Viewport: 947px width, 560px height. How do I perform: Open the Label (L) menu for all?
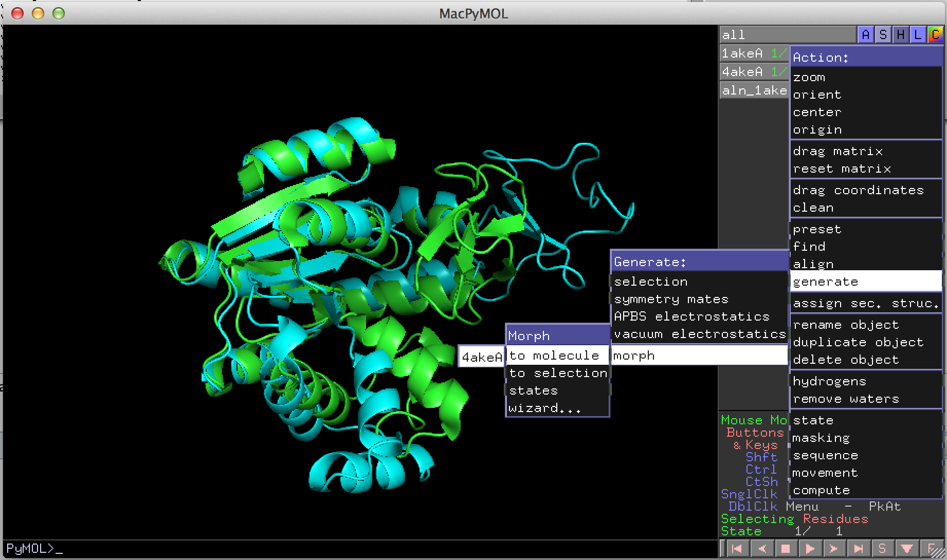tap(918, 35)
